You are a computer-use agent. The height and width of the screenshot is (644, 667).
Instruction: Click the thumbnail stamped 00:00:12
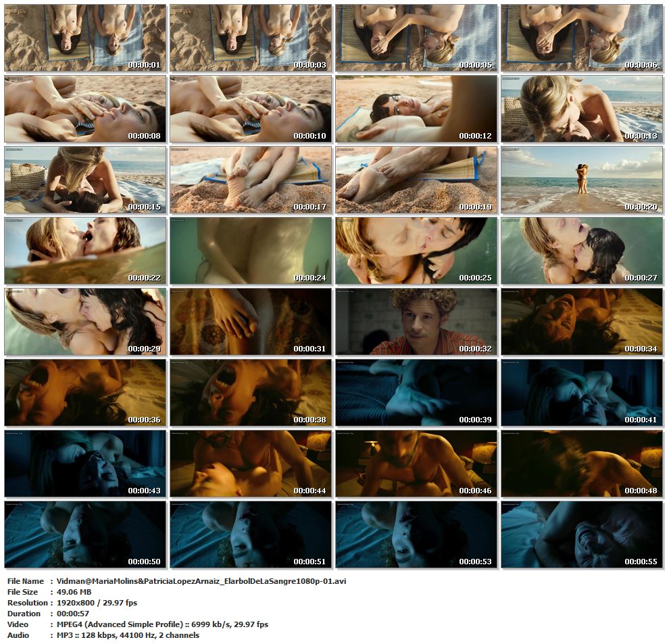(416, 109)
